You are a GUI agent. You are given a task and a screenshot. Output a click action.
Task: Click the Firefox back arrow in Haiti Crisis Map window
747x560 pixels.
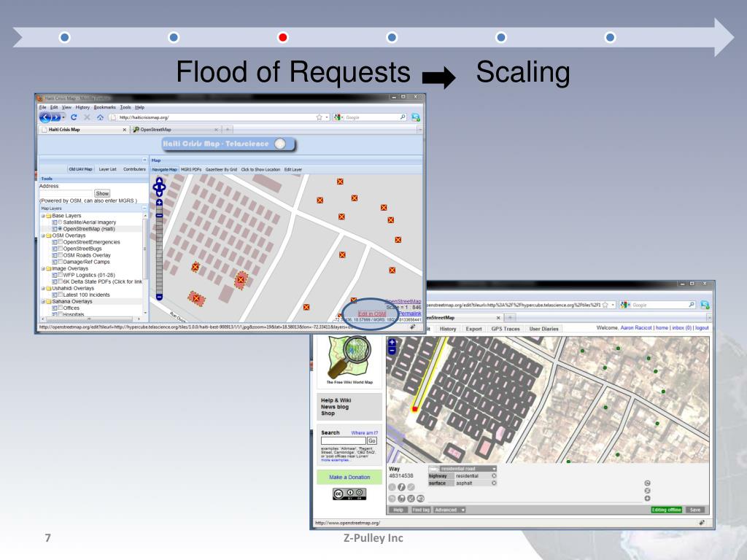click(x=45, y=117)
